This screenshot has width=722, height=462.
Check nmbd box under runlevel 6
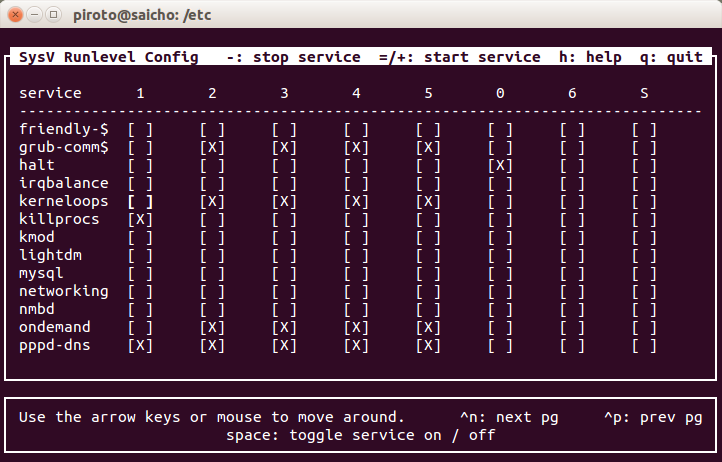click(x=573, y=309)
